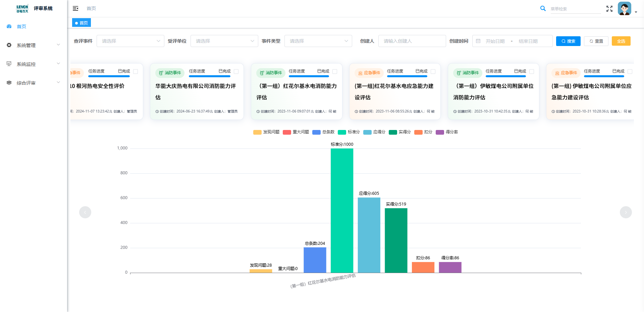
Task: Select checkbox on 伊敏煤电消防能力评估 card
Action: tap(532, 72)
